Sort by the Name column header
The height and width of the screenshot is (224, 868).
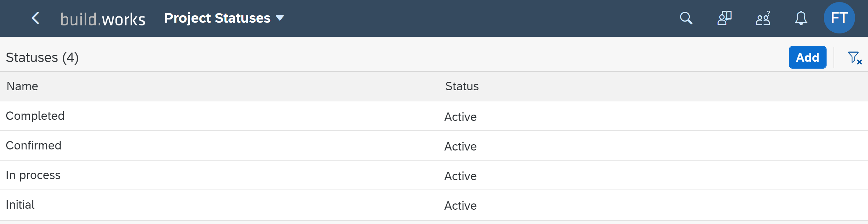22,86
